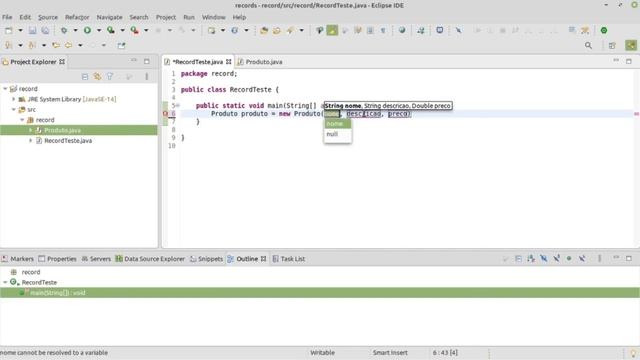This screenshot has width=640, height=360.
Task: Click the Debug bug icon in toolbar
Action: tap(64, 31)
